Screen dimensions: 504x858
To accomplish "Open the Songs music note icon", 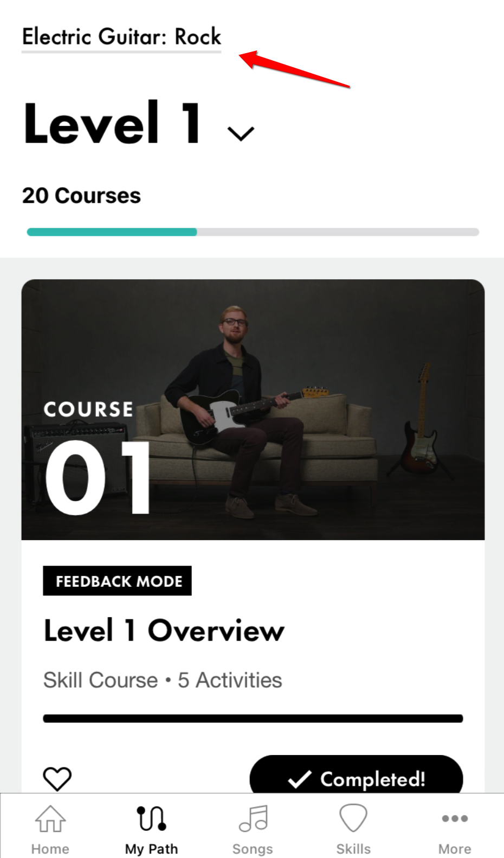I will [253, 818].
